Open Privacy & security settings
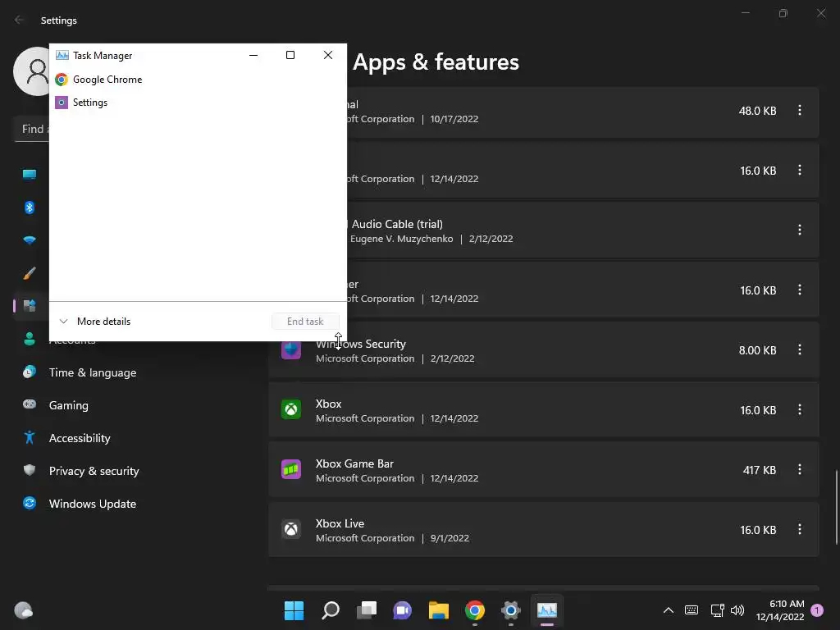This screenshot has width=840, height=630. click(x=94, y=471)
